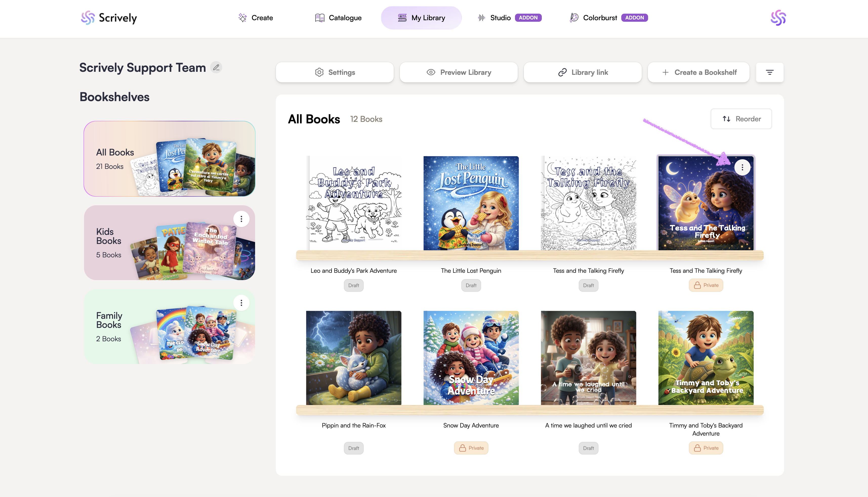Click the profile swirl icon at top right

pyautogui.click(x=778, y=18)
